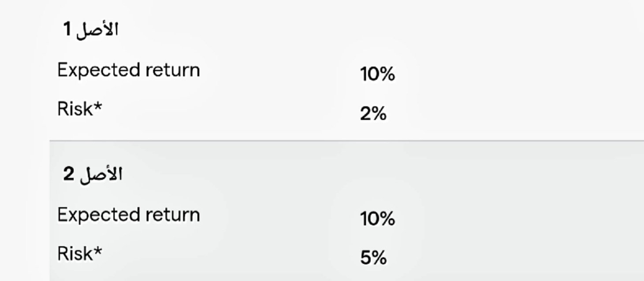
Task: Click the digit 1 in the first heading
Action: [x=67, y=30]
